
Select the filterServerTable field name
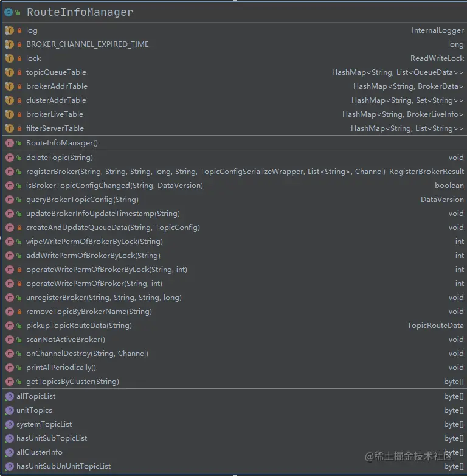pos(55,128)
